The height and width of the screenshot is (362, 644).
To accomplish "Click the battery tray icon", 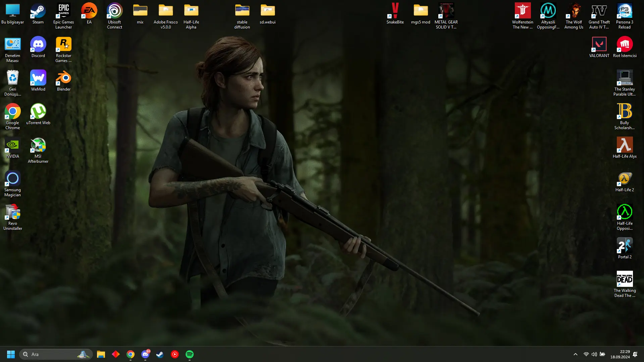I will (x=602, y=354).
